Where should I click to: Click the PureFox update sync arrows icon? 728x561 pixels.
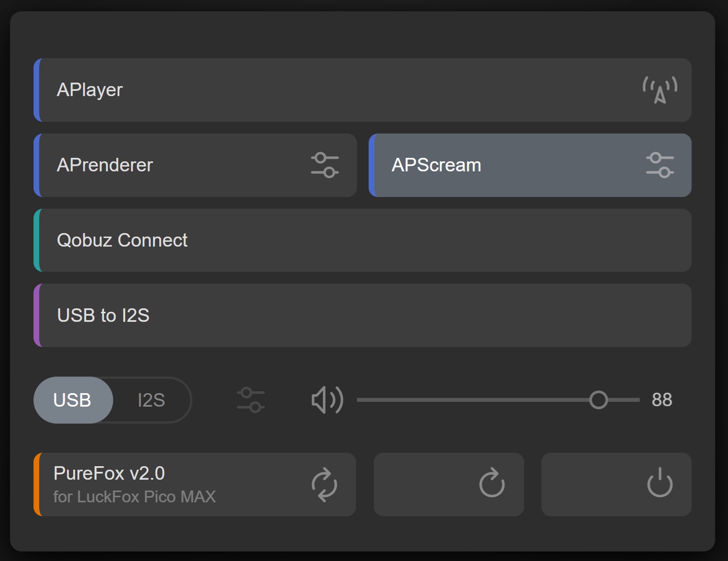[324, 484]
